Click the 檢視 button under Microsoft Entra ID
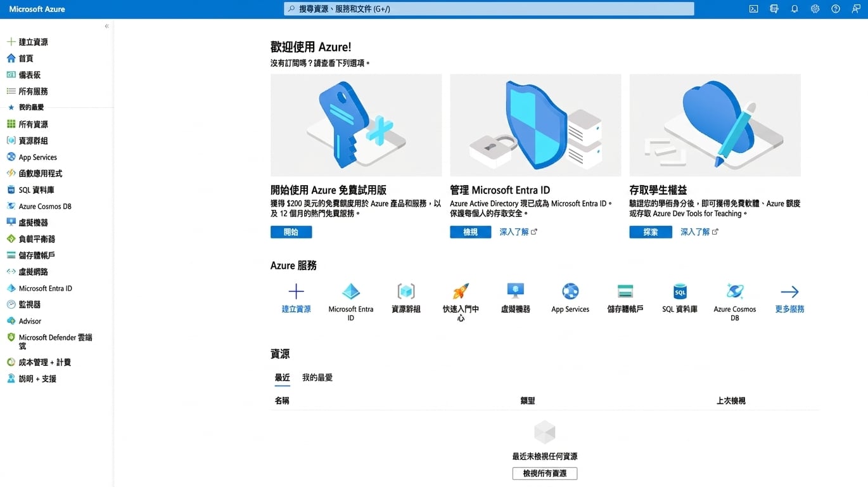Image resolution: width=868 pixels, height=487 pixels. click(x=470, y=232)
